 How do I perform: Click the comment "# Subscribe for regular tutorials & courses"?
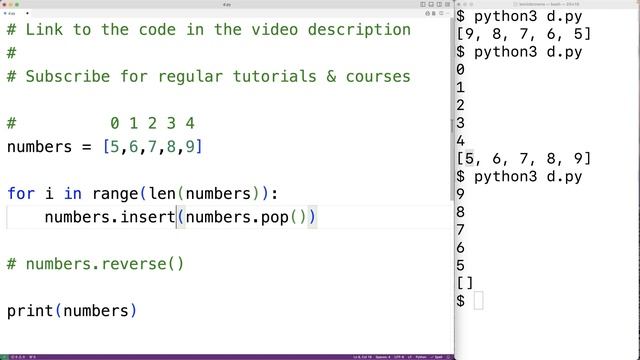tap(209, 76)
